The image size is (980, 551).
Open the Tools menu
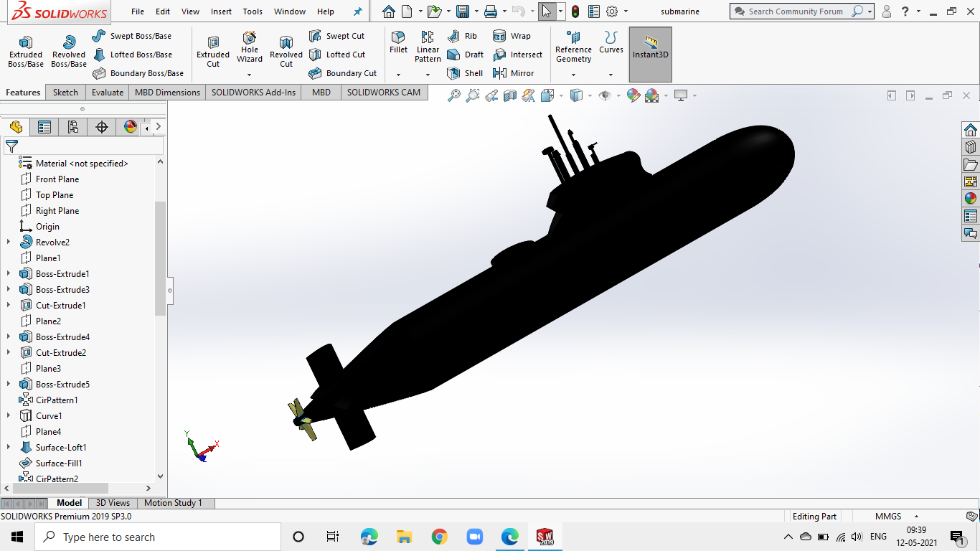[x=253, y=11]
